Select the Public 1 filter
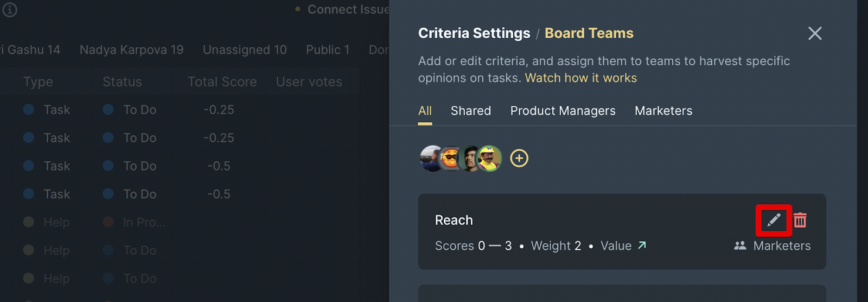 coord(328,50)
